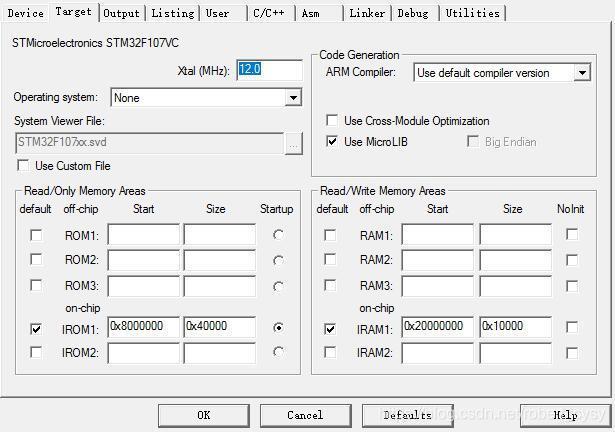Uncheck the IRAM1 default checkbox
The image size is (615, 432).
click(x=330, y=328)
